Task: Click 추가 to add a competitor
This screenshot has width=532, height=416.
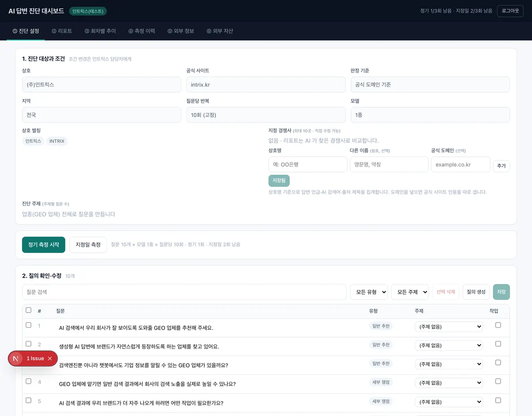Action: [x=501, y=166]
